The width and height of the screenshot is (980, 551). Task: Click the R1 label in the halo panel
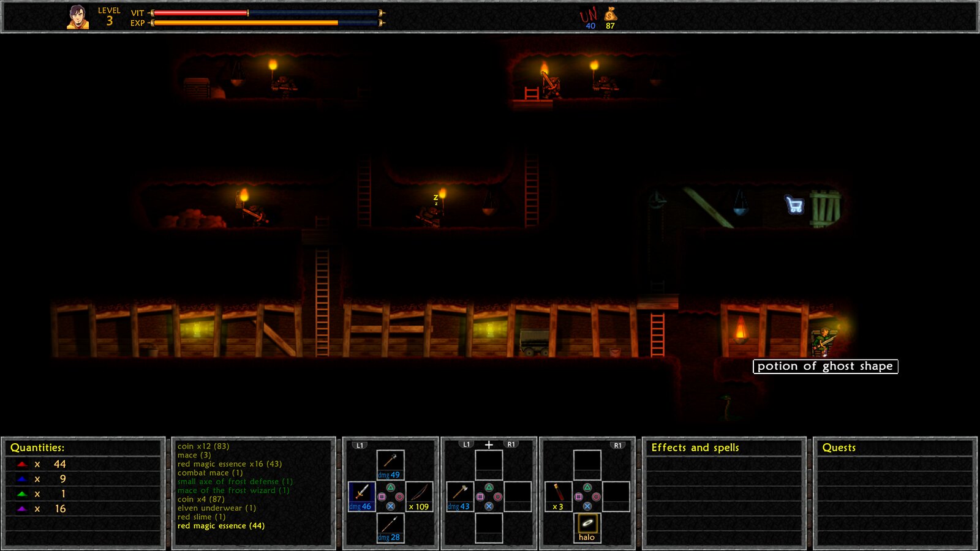(617, 445)
